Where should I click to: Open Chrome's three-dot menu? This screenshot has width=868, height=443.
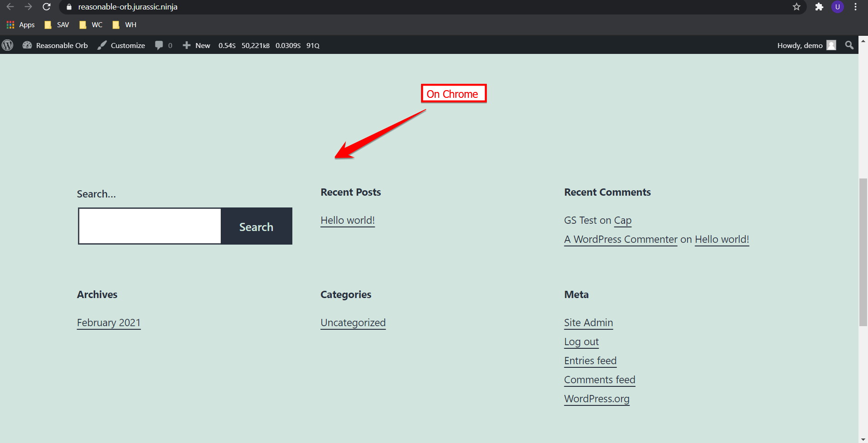(855, 7)
